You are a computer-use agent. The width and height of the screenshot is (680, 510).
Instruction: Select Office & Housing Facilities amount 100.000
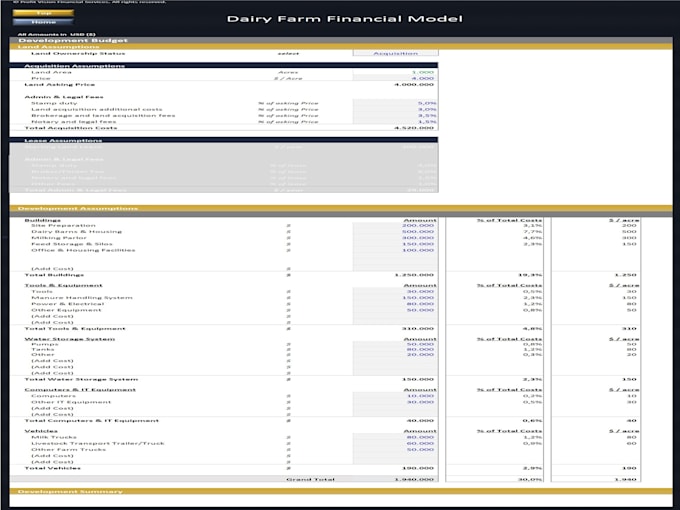tap(396, 250)
